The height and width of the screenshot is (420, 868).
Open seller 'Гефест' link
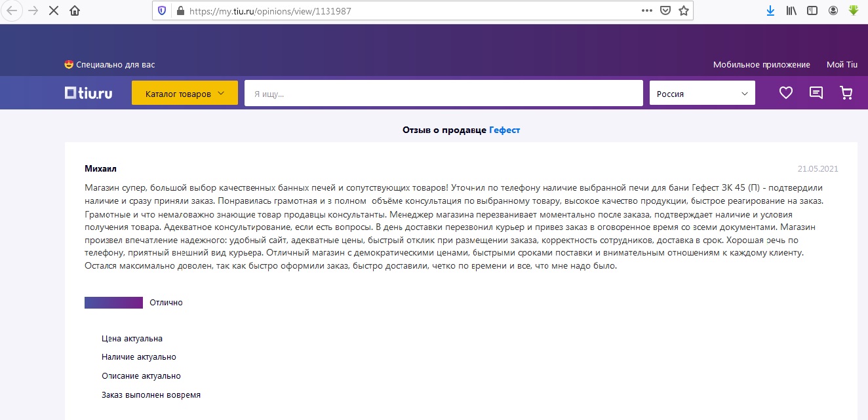click(x=505, y=130)
